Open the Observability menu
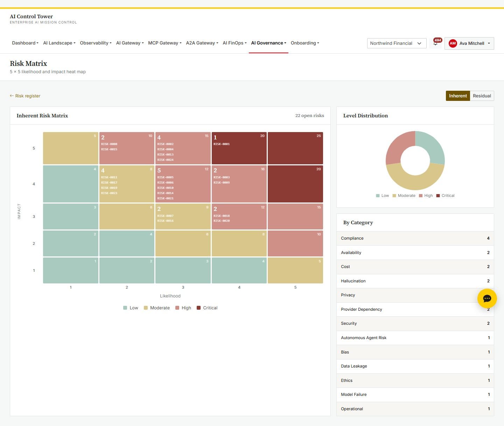The width and height of the screenshot is (504, 426). 96,43
